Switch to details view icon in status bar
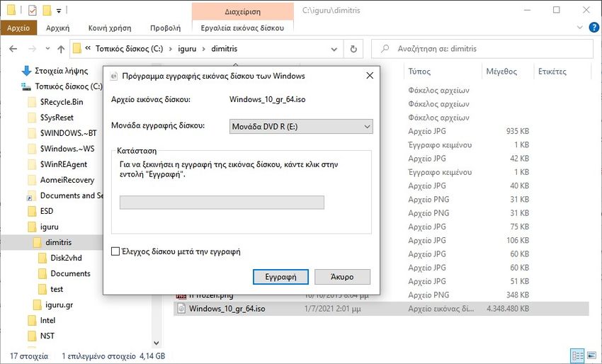This screenshot has height=364, width=602. pyautogui.click(x=577, y=356)
